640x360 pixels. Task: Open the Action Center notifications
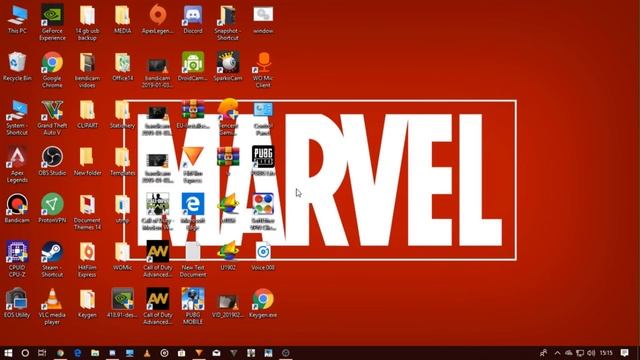click(x=624, y=353)
